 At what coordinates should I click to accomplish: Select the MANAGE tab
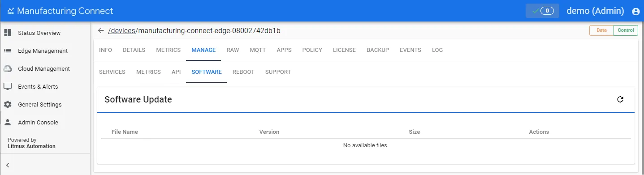(203, 50)
